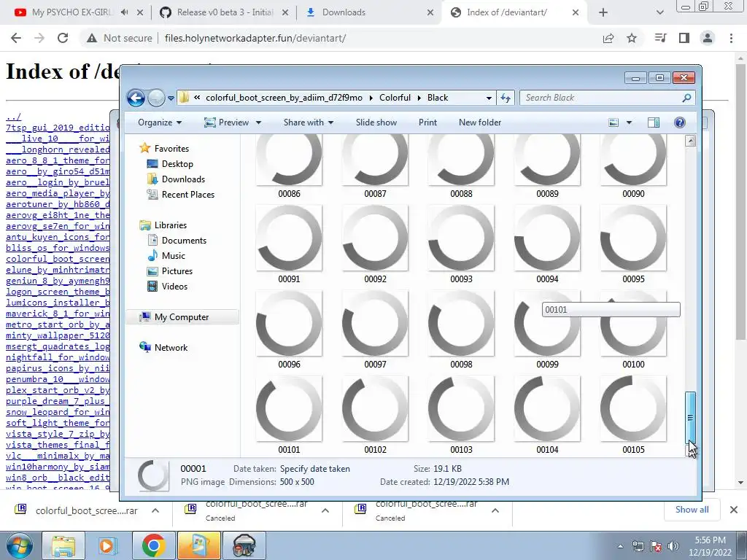Go back in Chrome
747x560 pixels.
pos(16,38)
